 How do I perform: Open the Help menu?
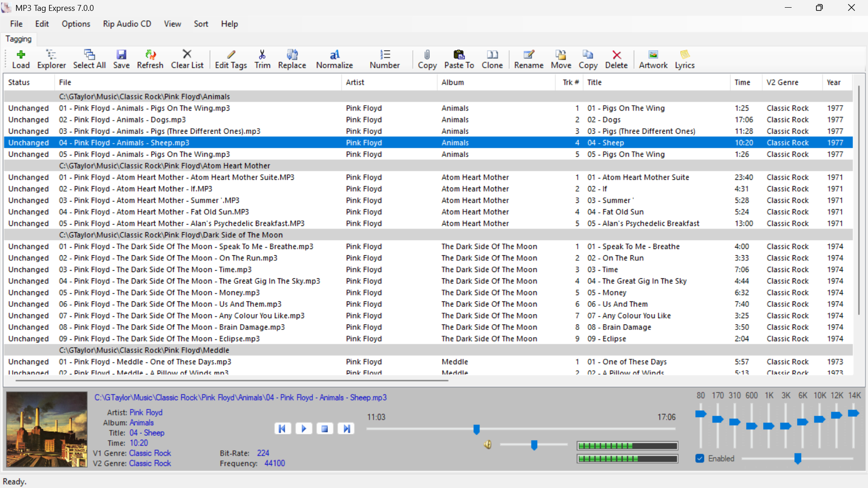[x=229, y=24]
